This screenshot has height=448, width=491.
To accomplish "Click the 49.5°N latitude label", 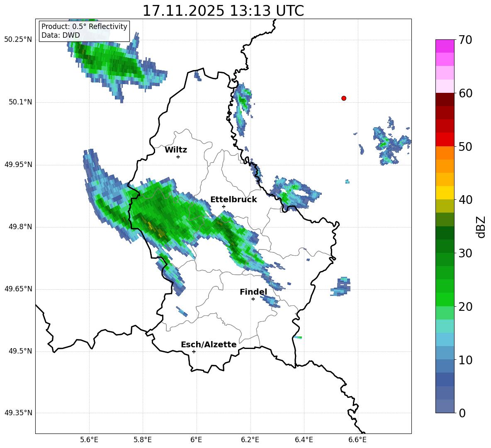I will (20, 351).
